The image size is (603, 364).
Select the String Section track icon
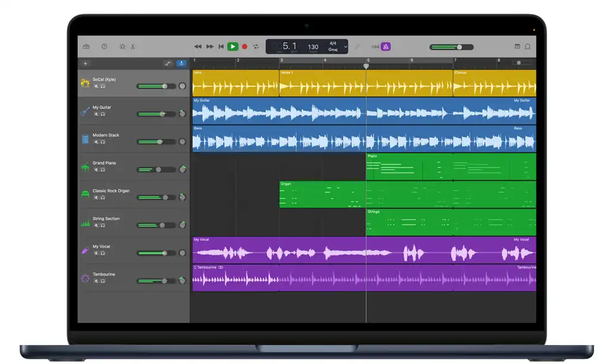pos(85,222)
